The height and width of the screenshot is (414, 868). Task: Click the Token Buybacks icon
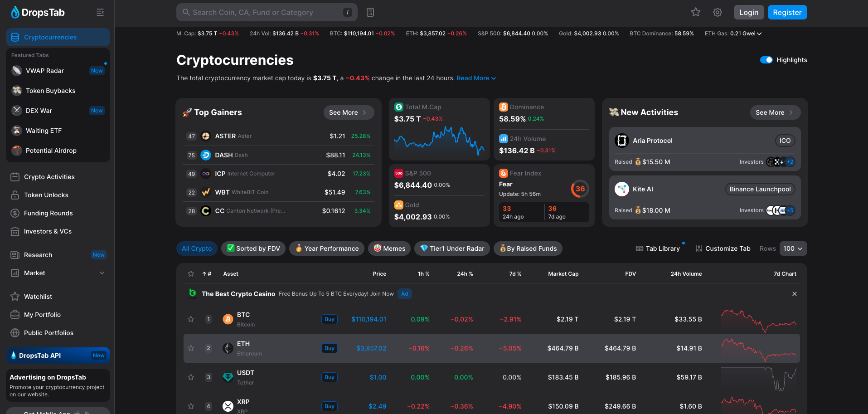(x=17, y=91)
